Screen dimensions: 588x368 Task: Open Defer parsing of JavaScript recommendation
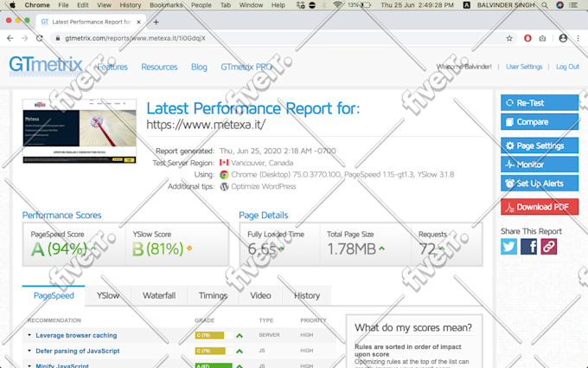click(78, 351)
